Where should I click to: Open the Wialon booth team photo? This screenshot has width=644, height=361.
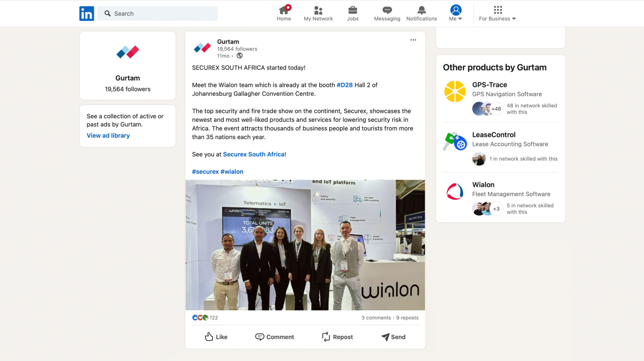pos(305,245)
